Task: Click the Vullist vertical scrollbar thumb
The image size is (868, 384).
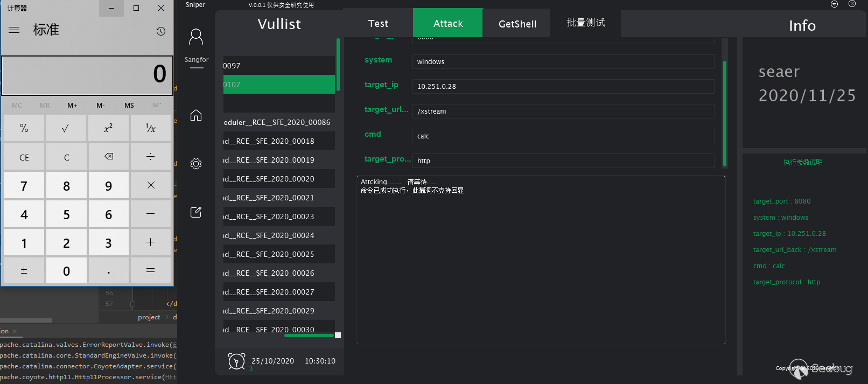Action: (x=338, y=65)
